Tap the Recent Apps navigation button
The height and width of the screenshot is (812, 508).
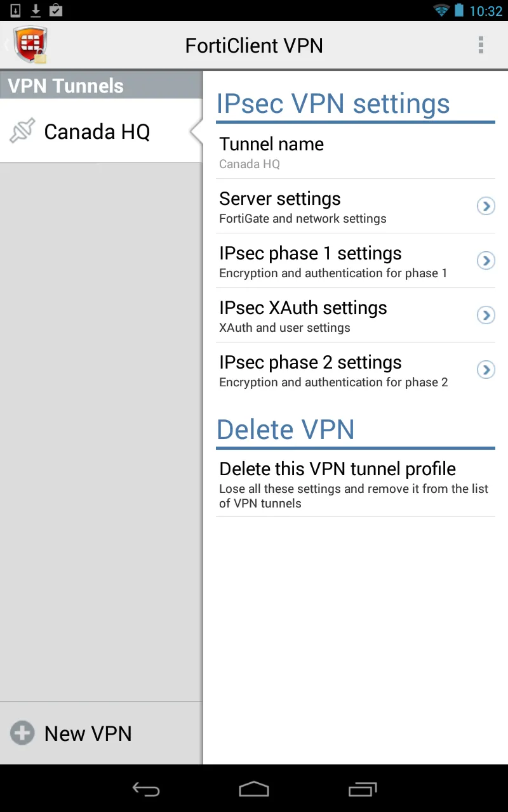coord(363,789)
